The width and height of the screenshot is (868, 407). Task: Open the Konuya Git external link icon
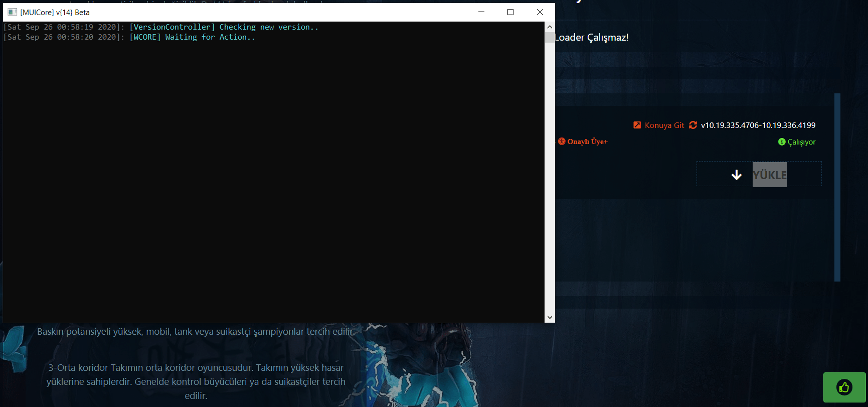[x=637, y=125]
